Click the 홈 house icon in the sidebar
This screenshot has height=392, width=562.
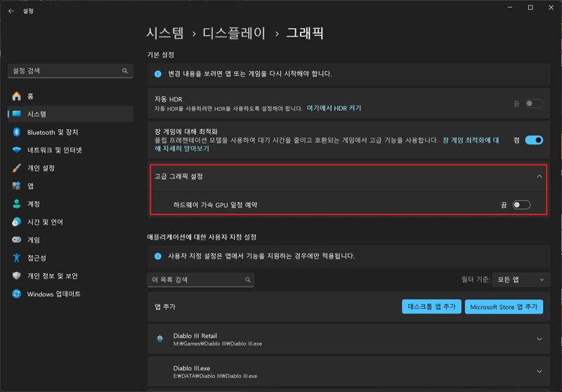pyautogui.click(x=16, y=96)
